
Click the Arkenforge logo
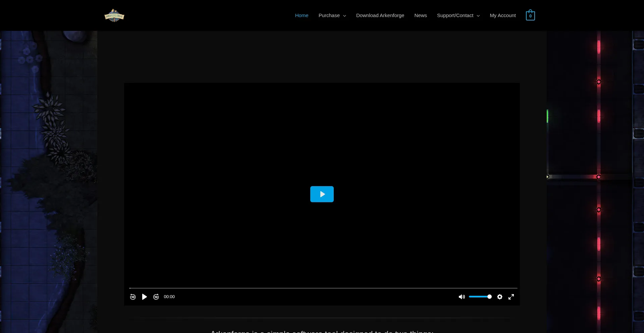tap(114, 15)
